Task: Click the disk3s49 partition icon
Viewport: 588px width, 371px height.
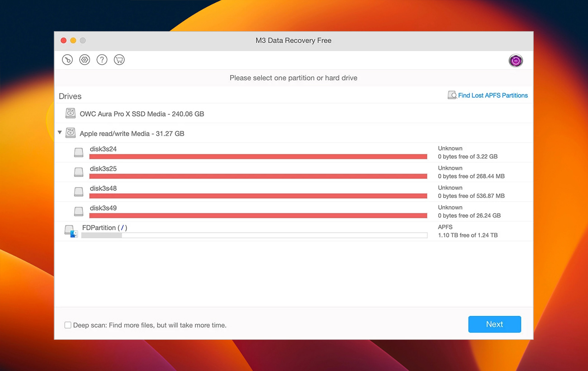Action: coord(79,211)
